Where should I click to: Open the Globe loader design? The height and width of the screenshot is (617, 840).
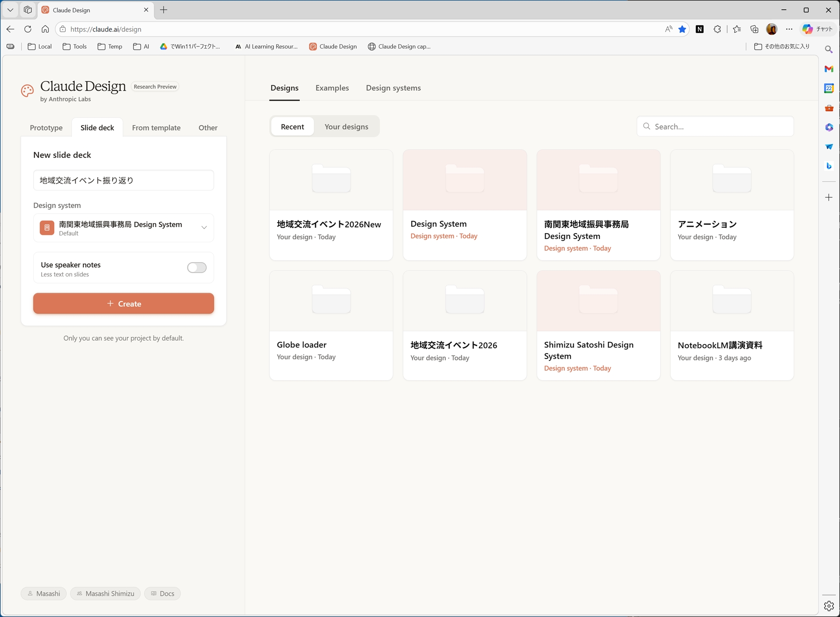[x=331, y=325]
